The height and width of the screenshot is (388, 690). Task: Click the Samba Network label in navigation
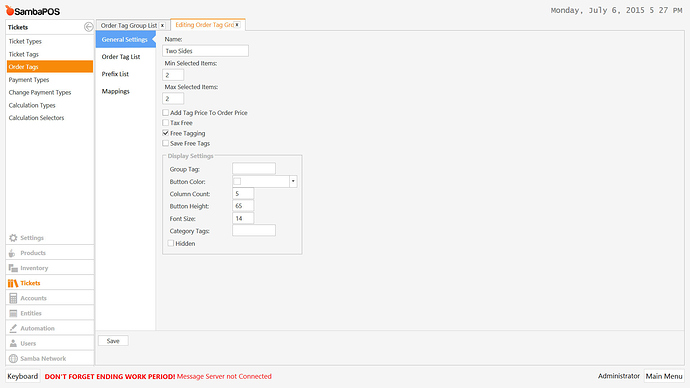point(43,359)
